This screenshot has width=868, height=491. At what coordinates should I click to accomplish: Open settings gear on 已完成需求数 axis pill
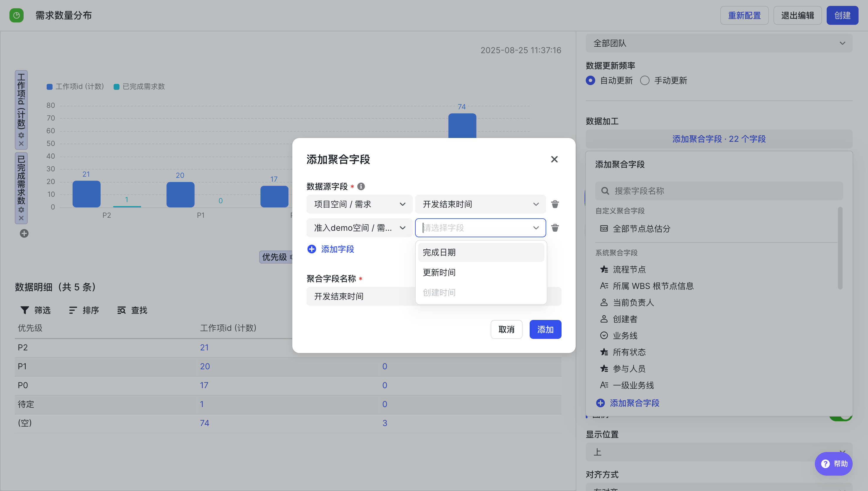coord(21,210)
